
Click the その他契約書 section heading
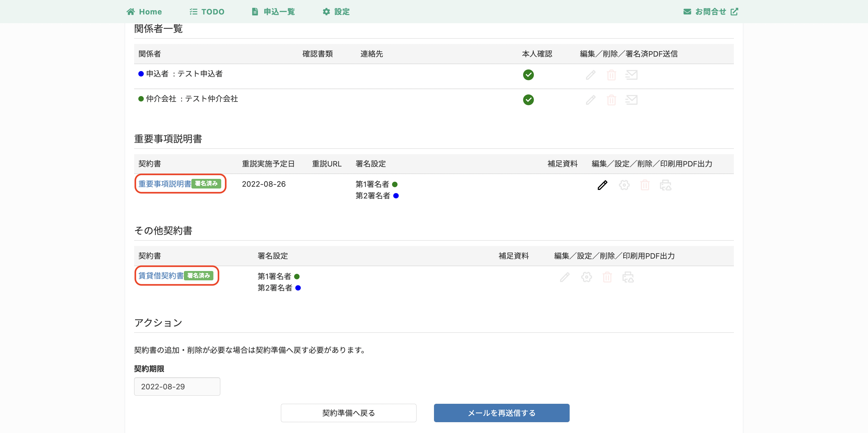(x=163, y=231)
